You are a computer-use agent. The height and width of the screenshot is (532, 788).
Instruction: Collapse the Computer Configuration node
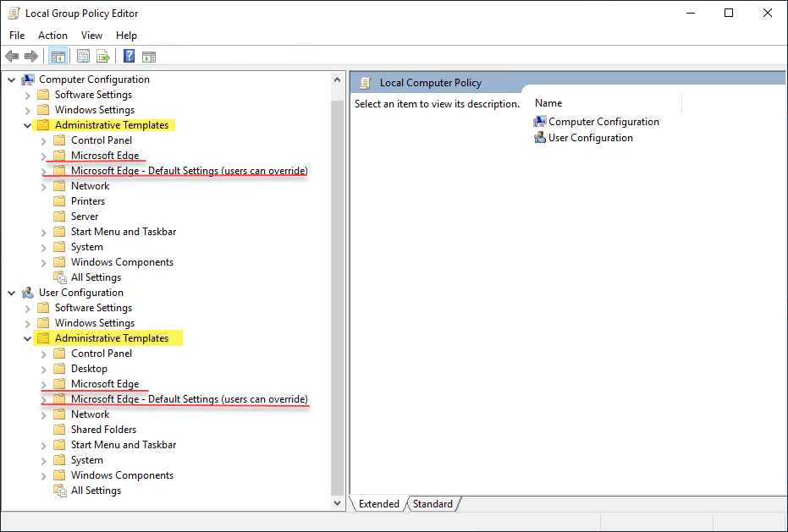click(x=12, y=80)
